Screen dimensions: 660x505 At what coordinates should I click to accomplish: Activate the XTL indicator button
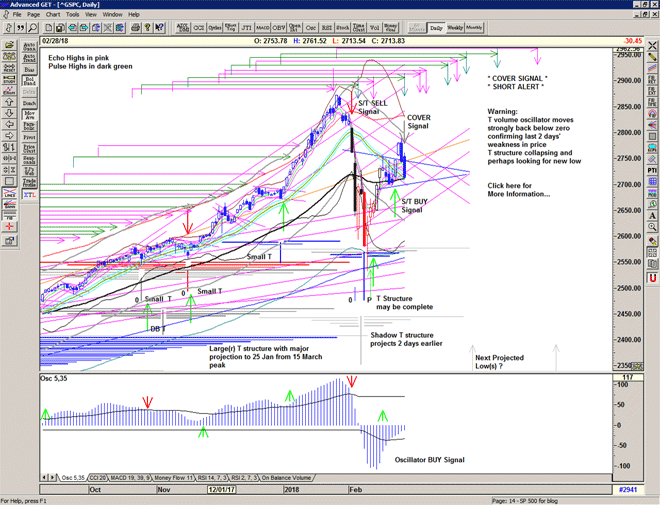30,193
